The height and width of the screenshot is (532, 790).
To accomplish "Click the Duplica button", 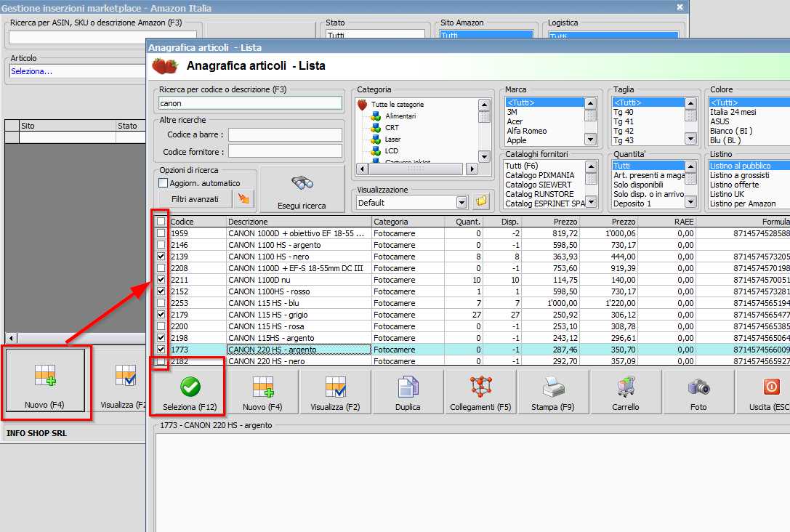I will click(408, 392).
